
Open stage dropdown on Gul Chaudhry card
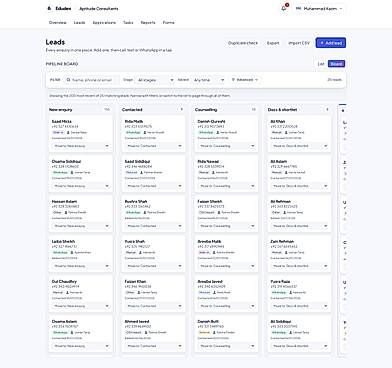coord(81,306)
